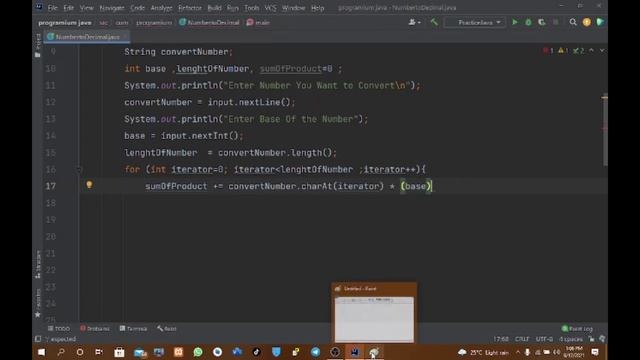Open the Project tool window sidebar button
The height and width of the screenshot is (360, 640).
click(x=38, y=46)
